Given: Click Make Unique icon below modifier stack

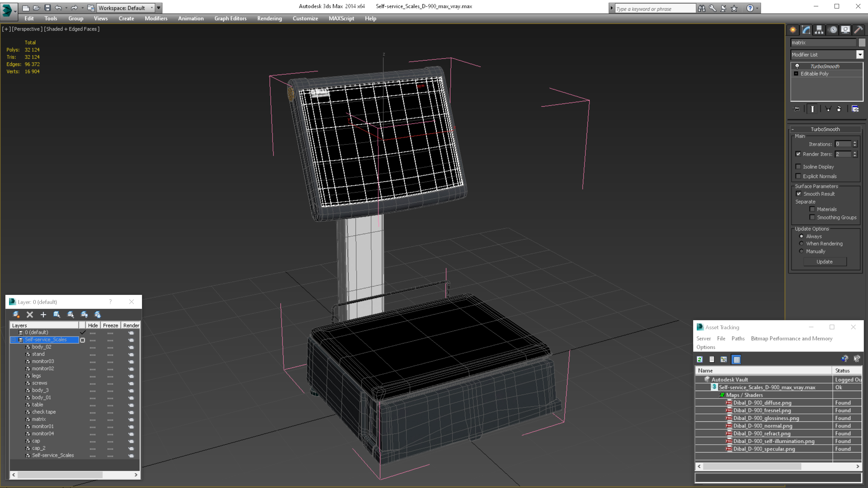Looking at the screenshot, I should coord(828,109).
